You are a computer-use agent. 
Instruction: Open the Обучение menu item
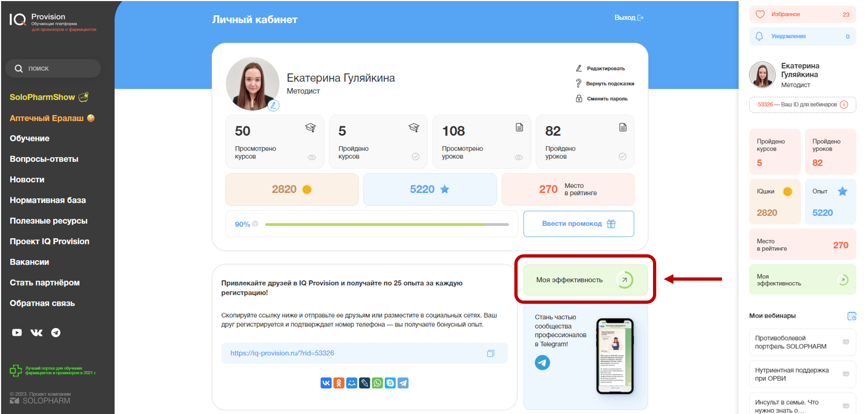pos(30,138)
